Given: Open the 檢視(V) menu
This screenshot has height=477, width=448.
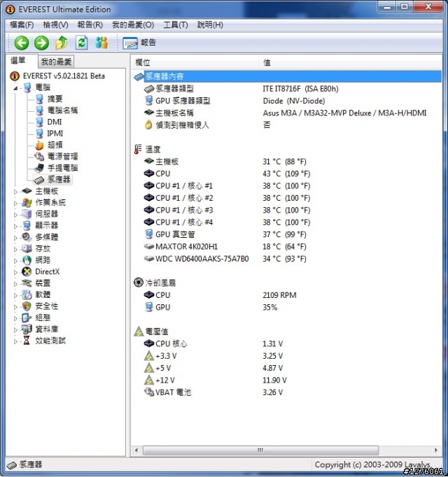Looking at the screenshot, I should coord(55,24).
